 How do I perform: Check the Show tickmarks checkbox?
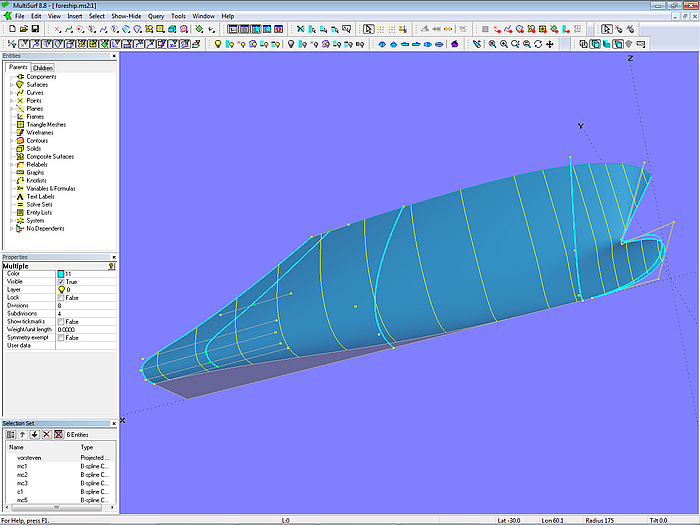(x=61, y=322)
